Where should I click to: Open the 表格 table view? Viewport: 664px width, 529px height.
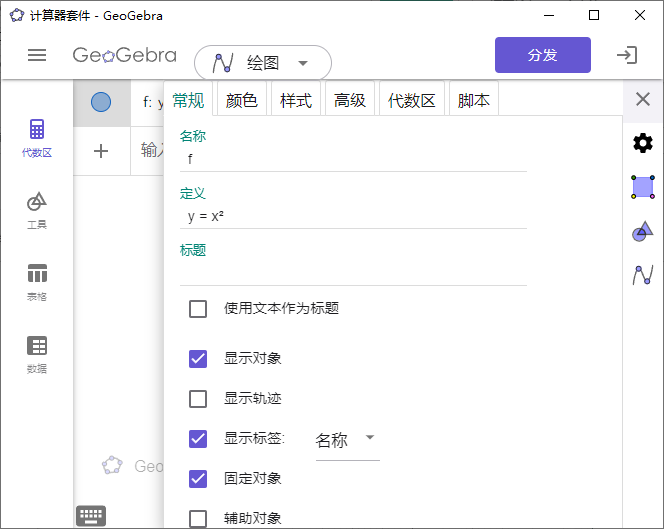[x=37, y=282]
